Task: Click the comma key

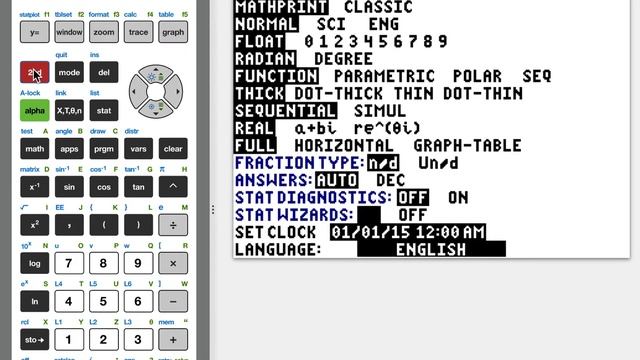Action: pyautogui.click(x=69, y=225)
